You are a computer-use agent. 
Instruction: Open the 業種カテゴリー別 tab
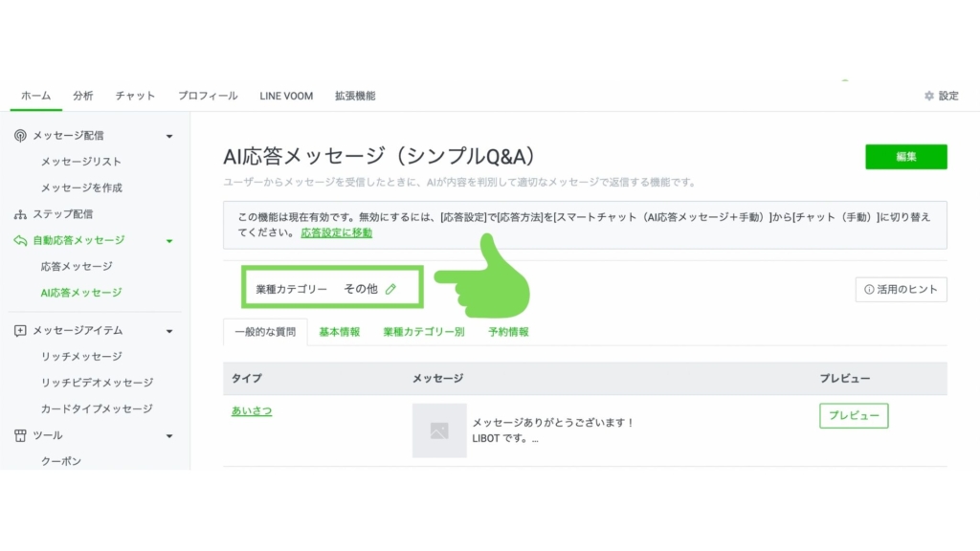[x=423, y=332]
